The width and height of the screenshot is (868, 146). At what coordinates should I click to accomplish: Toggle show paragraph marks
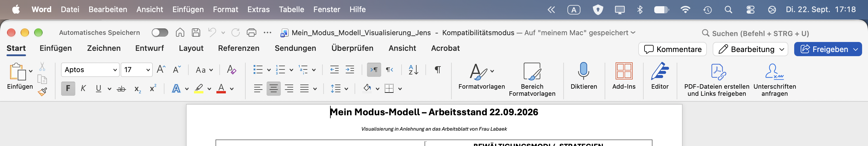(x=438, y=70)
